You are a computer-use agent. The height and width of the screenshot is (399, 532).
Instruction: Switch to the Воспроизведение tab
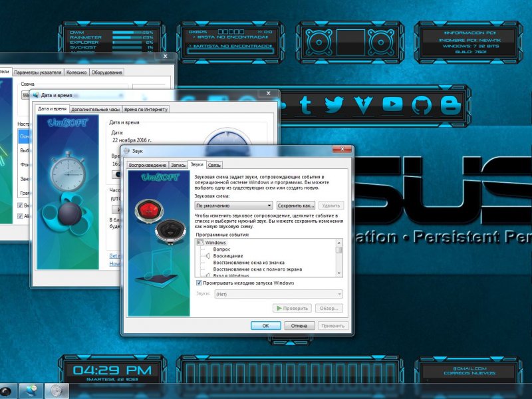click(x=148, y=165)
